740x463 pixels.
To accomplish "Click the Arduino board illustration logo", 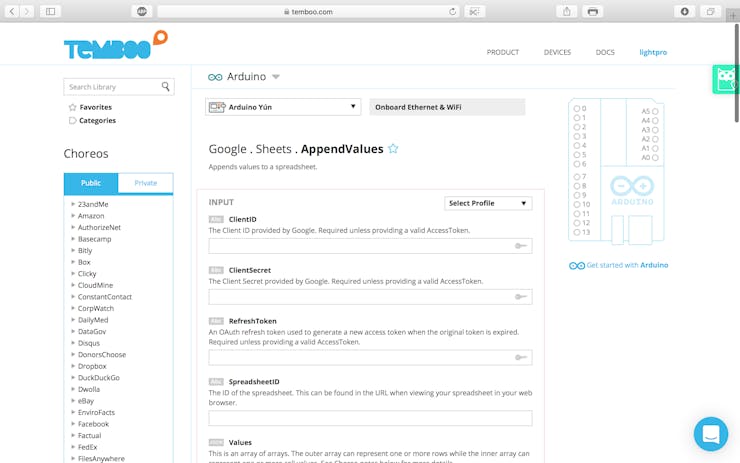I will click(x=632, y=190).
